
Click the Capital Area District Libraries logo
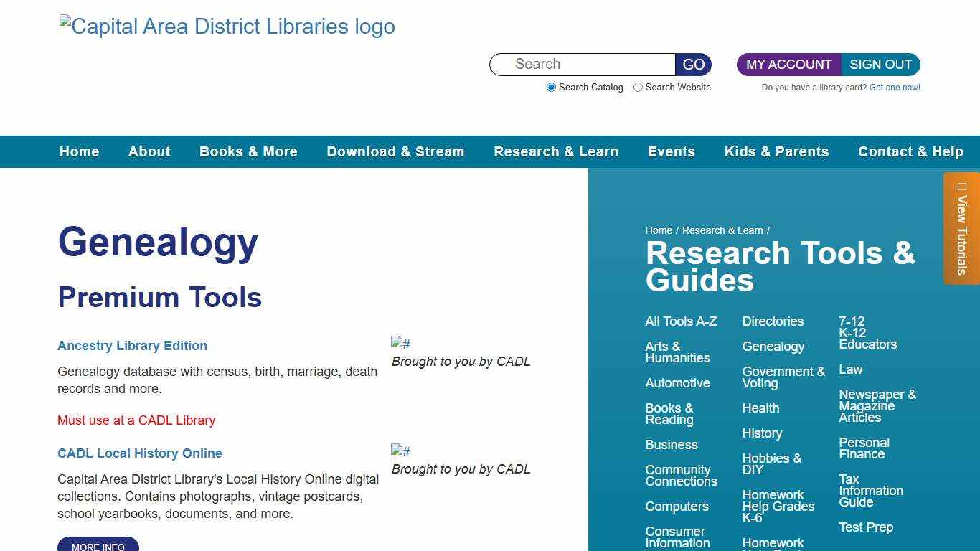point(226,26)
